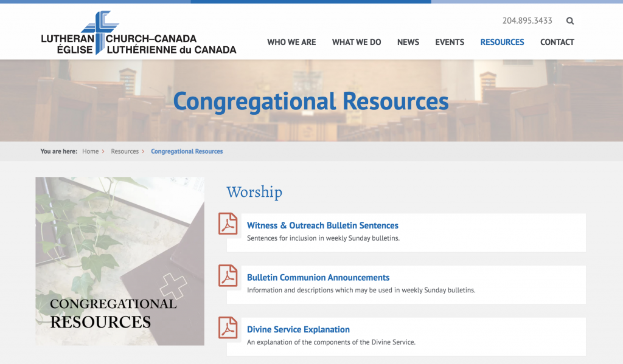This screenshot has height=364, width=623.
Task: Click 'Sentences for inclusion in weekly Sunday bulletins' text
Action: tap(324, 238)
